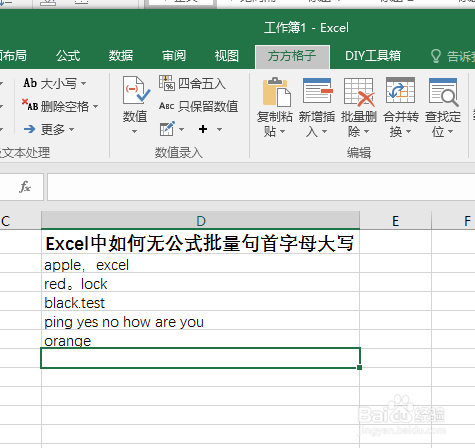Expand the 数值 dropdown arrow

coord(134,132)
